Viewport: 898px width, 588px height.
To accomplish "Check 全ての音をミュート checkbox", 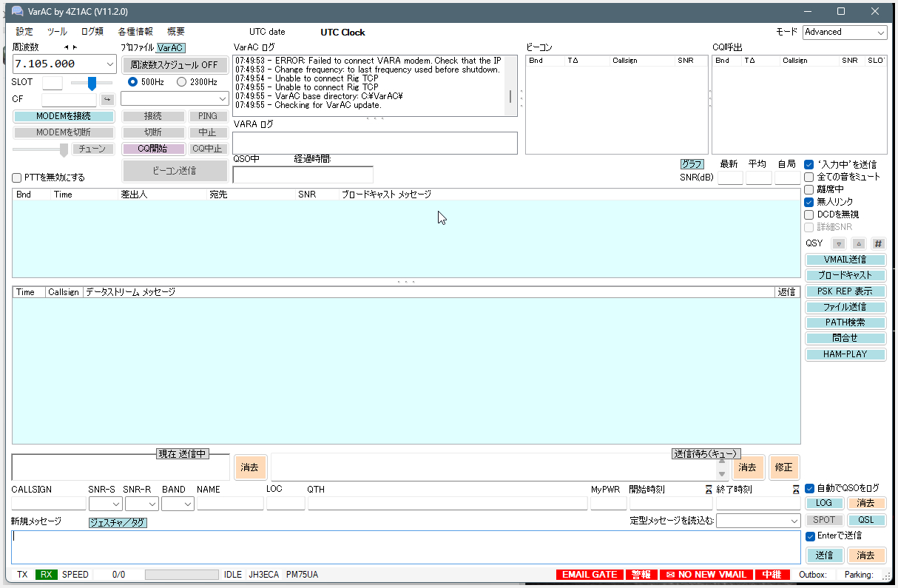I will 809,177.
